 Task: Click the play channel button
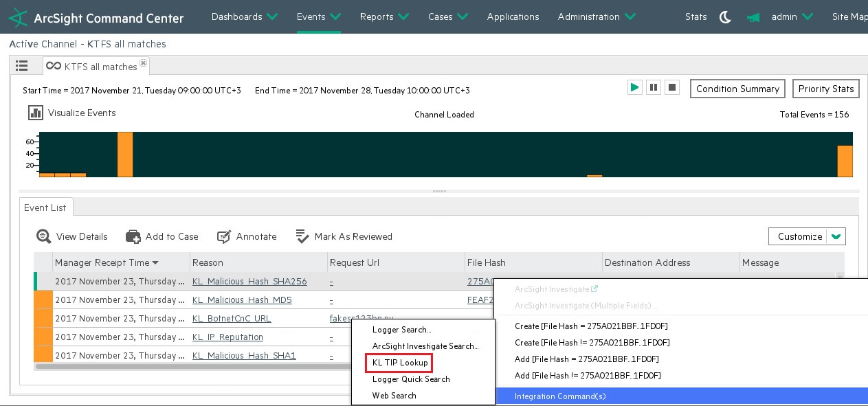click(634, 87)
